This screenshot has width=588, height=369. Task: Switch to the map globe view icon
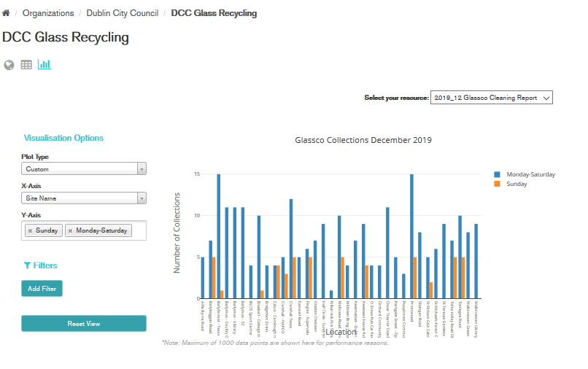click(9, 65)
